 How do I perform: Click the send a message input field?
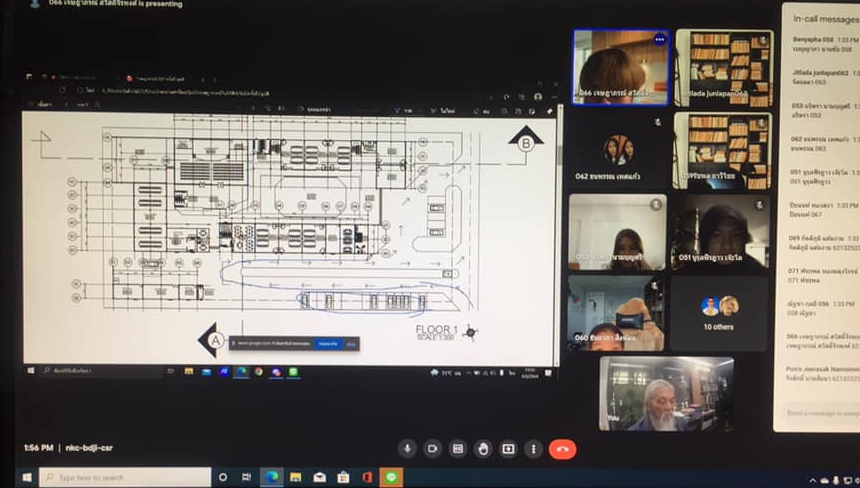822,412
